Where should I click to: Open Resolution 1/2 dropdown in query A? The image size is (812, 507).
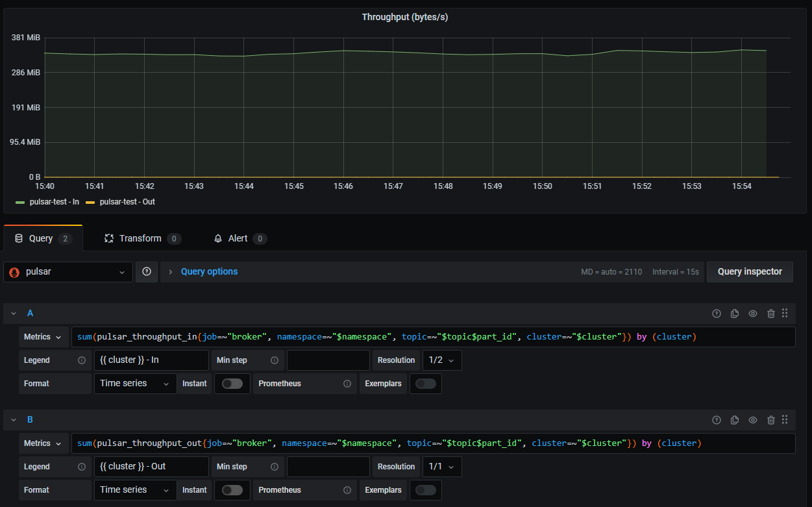[442, 360]
